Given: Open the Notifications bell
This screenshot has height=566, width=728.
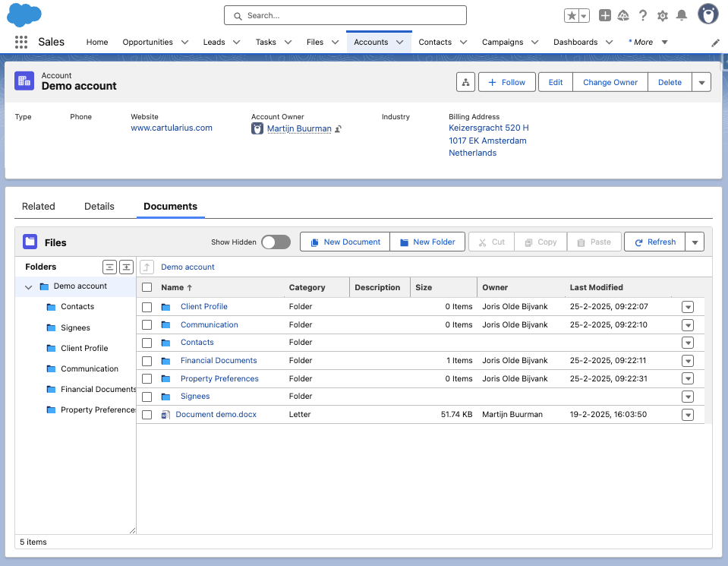Looking at the screenshot, I should click(681, 15).
